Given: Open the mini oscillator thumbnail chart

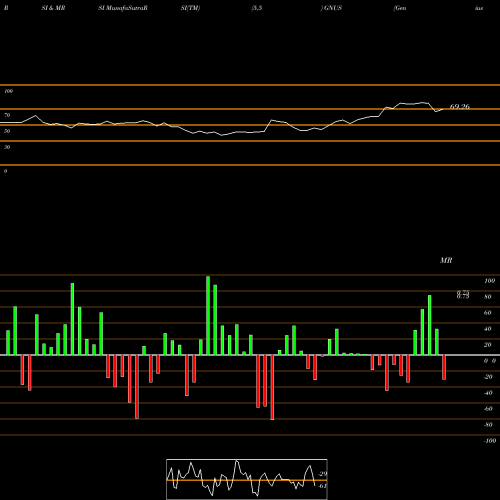Looking at the screenshot, I should pos(247,479).
